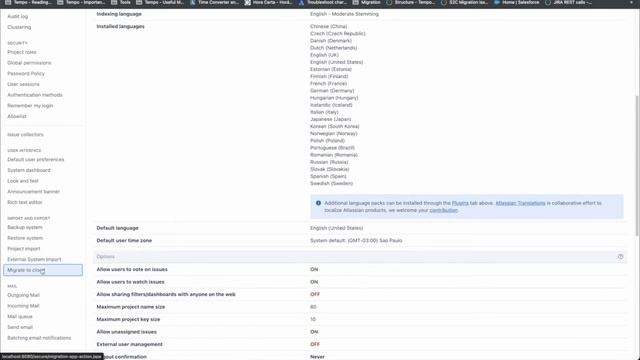Open Send email page

(x=20, y=327)
